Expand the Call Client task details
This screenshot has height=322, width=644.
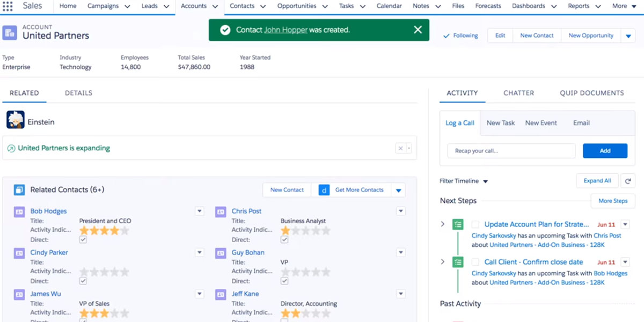[443, 262]
